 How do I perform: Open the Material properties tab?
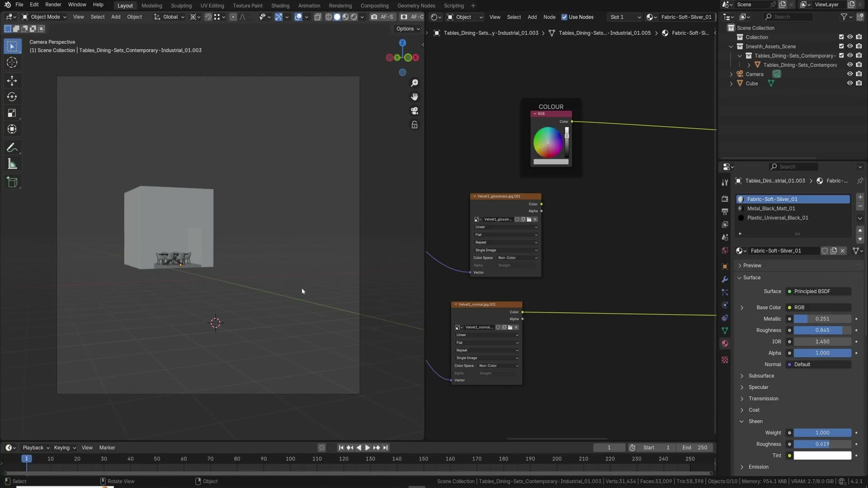[725, 343]
